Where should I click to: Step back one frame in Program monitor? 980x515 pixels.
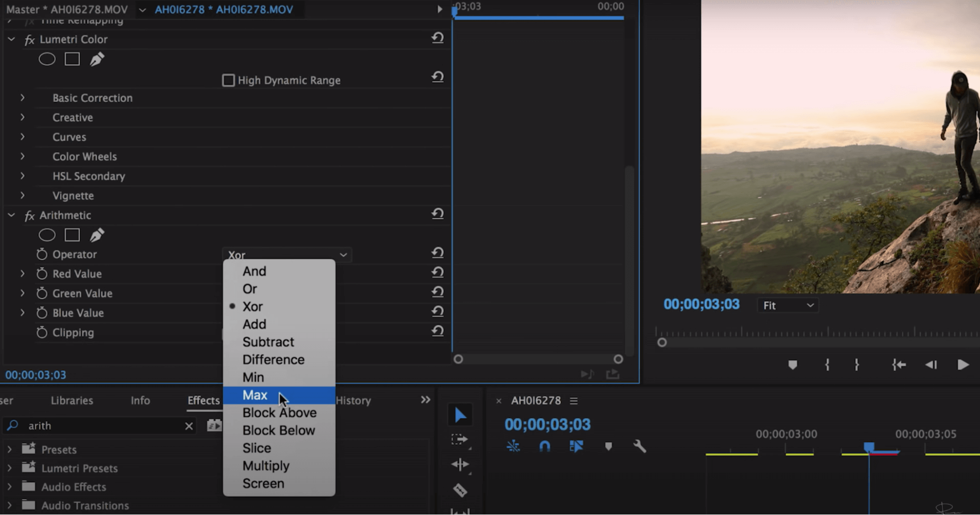(931, 365)
